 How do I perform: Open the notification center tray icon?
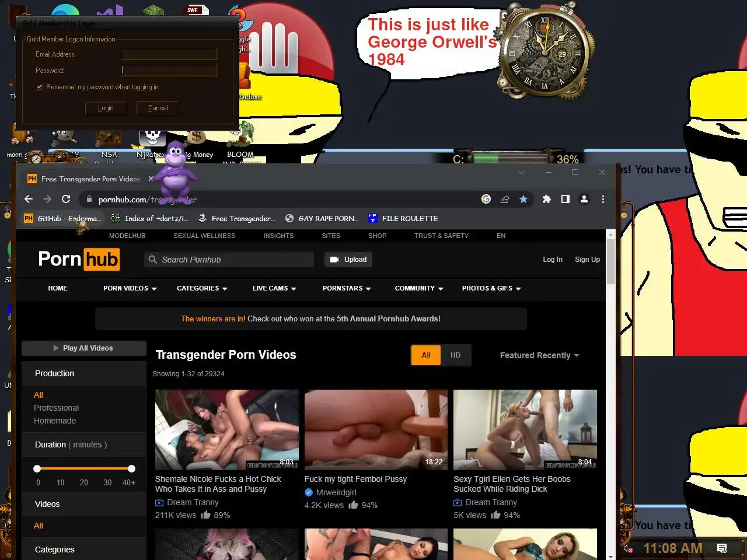722,548
